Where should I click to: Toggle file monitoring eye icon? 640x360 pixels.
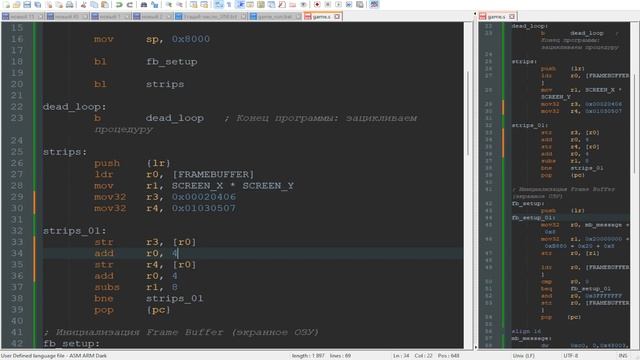point(303,4)
